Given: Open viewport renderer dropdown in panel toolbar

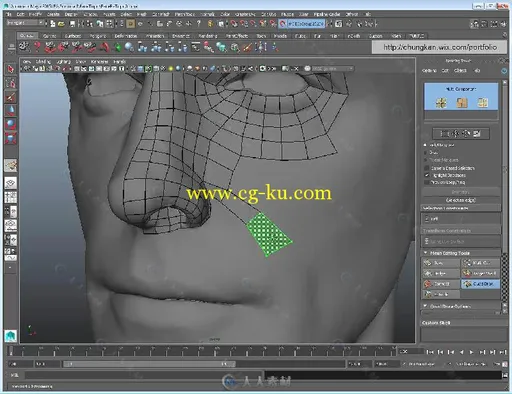Looking at the screenshot, I should click(332, 69).
